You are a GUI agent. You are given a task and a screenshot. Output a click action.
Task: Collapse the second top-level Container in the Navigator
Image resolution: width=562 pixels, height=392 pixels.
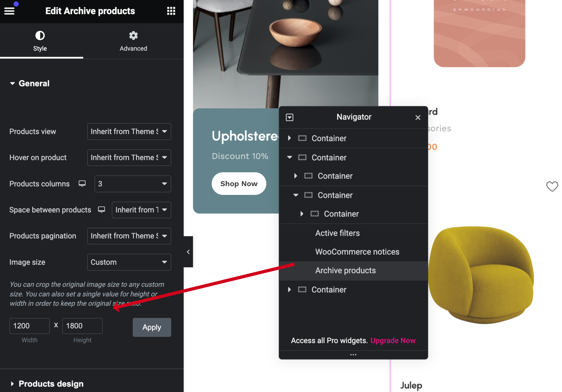[x=290, y=157]
